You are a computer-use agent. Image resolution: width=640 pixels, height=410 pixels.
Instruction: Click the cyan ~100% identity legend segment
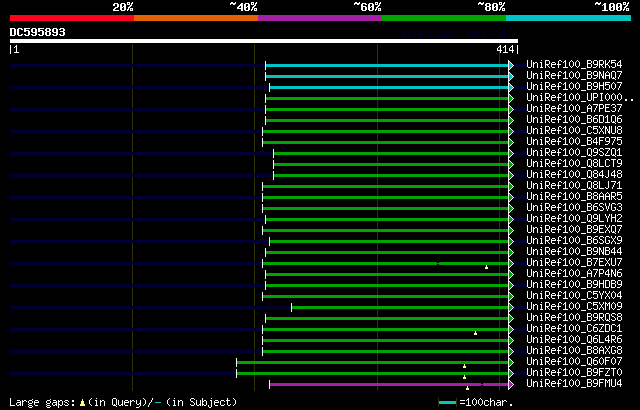[569, 18]
